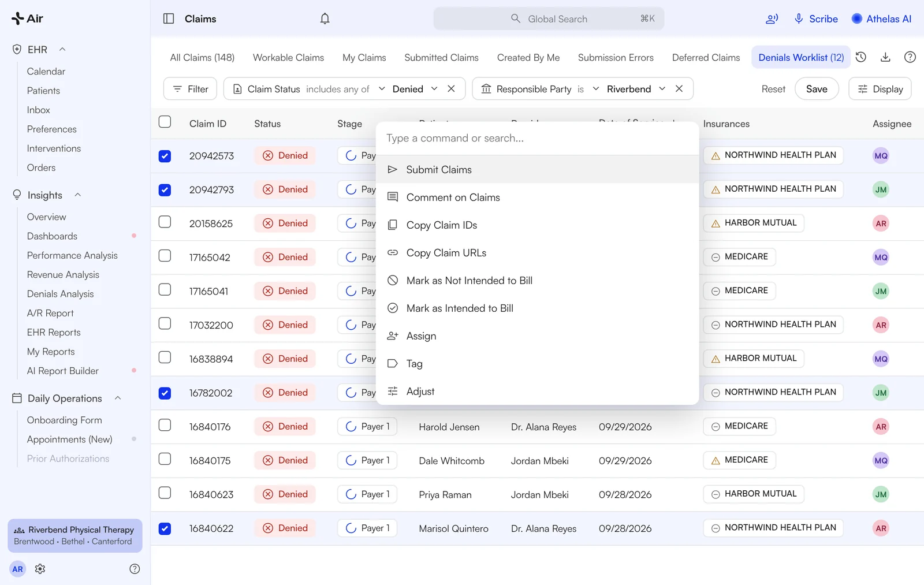Open help icon in sidebar footer
The width and height of the screenshot is (924, 585).
pos(135,569)
